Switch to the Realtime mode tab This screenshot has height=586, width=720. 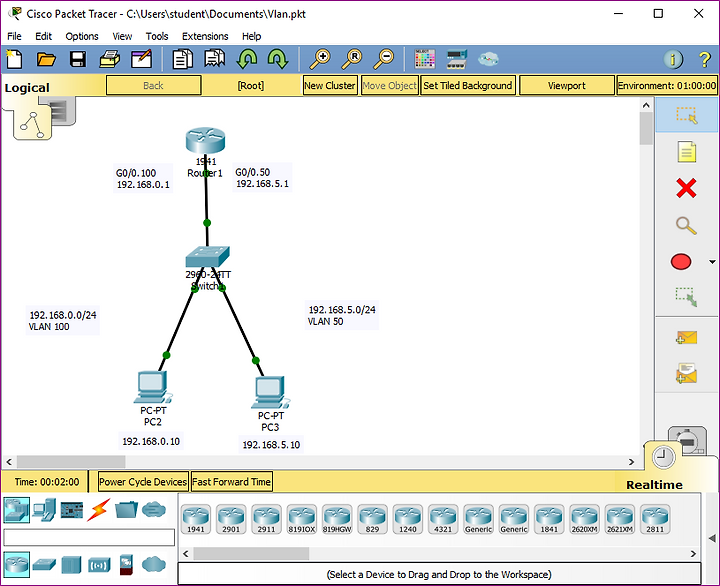664,457
